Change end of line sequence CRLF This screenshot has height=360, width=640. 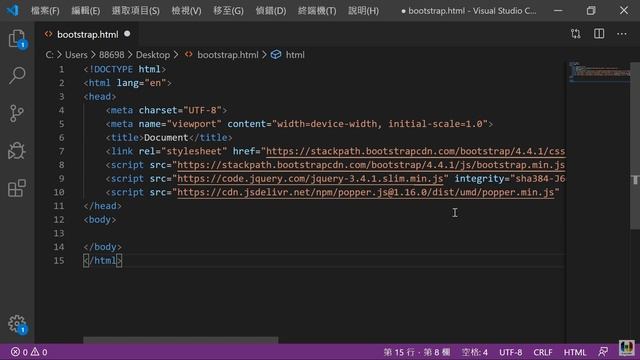(543, 352)
